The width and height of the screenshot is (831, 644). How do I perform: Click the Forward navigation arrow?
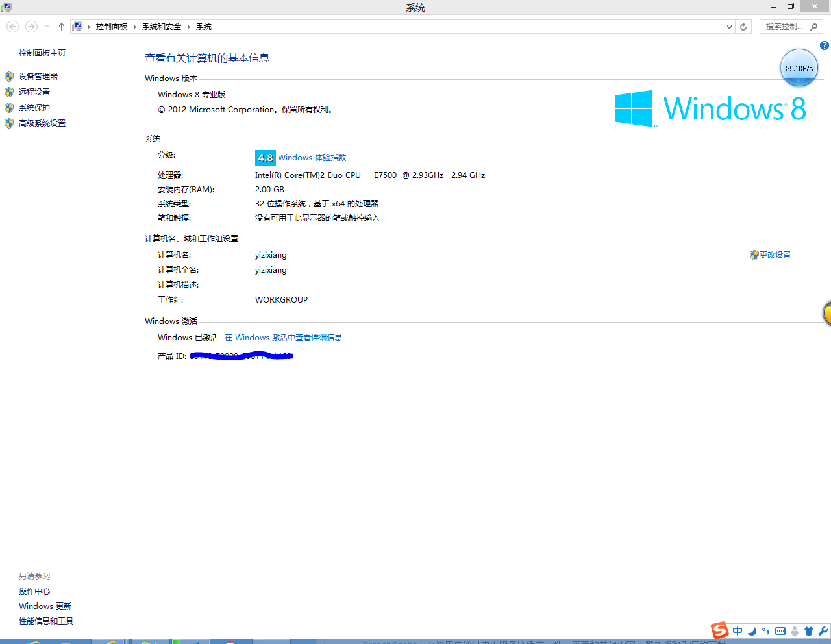31,27
